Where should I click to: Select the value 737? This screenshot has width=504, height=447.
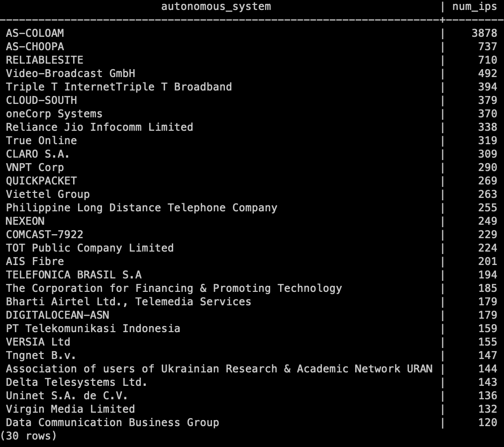(487, 47)
